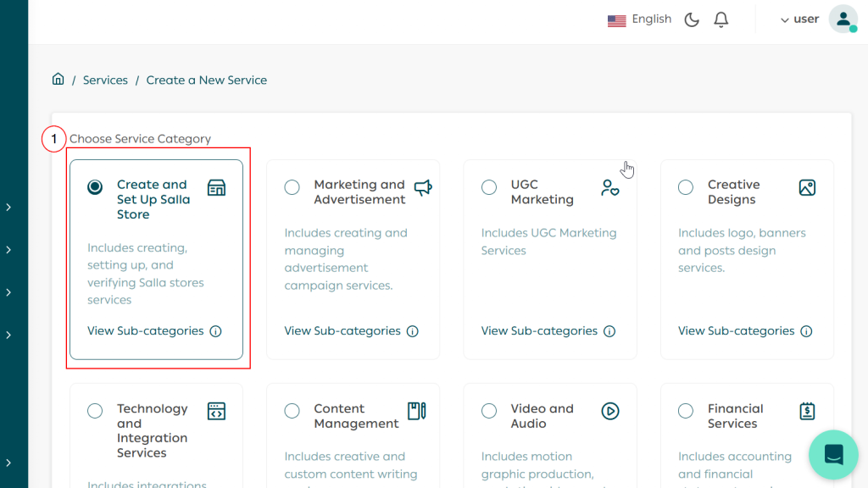
Task: Click info icon beside Marketing sub-categories
Action: 412,331
